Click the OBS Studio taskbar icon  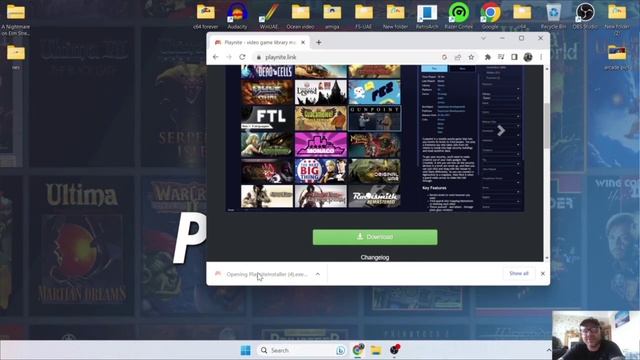(395, 350)
